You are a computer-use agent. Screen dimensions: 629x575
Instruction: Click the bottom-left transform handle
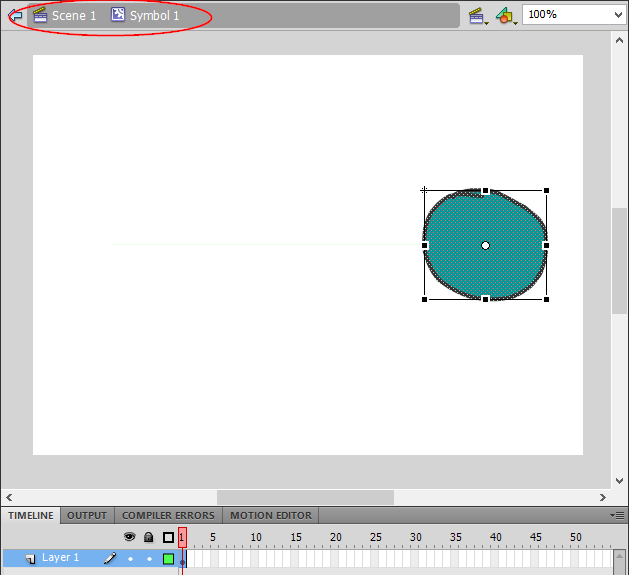pos(425,299)
